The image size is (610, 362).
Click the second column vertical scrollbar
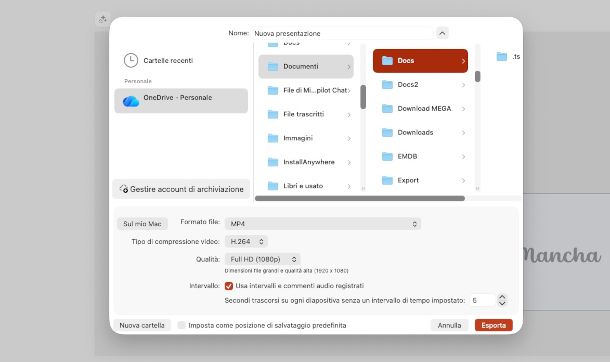(x=477, y=77)
